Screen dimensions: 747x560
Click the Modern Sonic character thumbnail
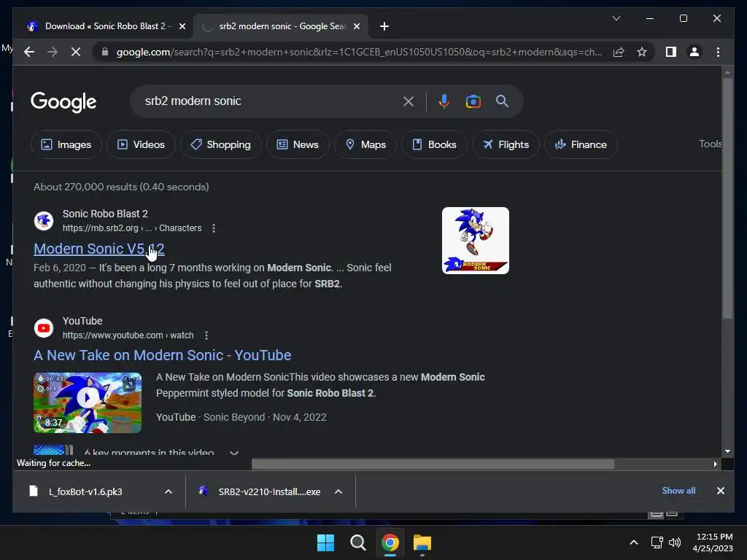click(476, 241)
